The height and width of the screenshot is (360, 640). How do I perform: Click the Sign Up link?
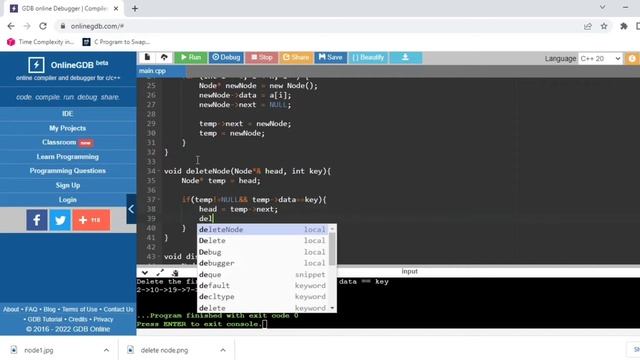(x=68, y=185)
